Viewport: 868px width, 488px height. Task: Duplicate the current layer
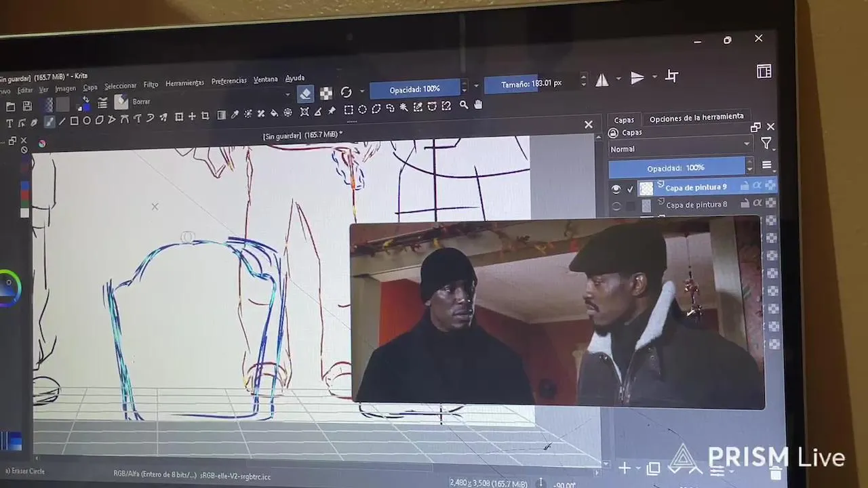click(654, 468)
